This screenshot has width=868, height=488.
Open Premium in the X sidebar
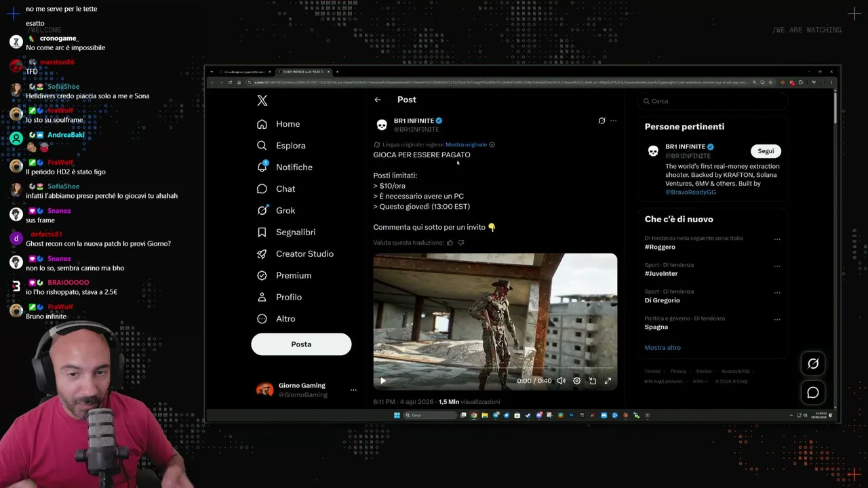point(284,276)
